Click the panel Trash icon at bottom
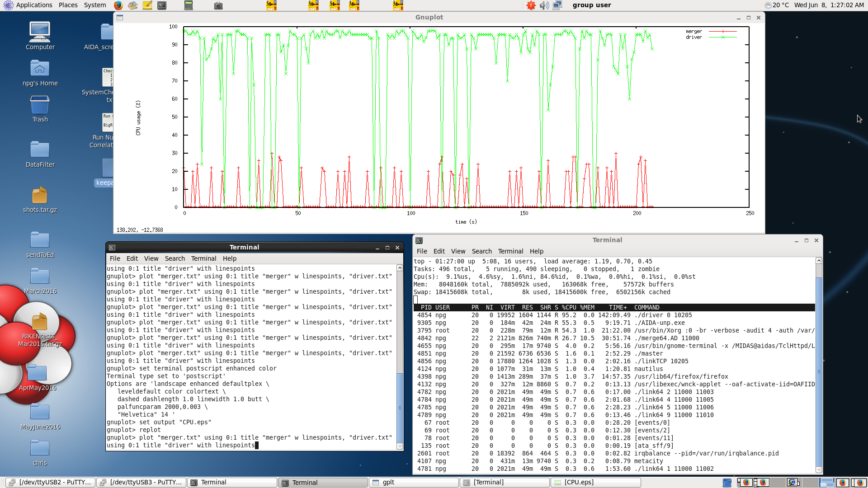The width and height of the screenshot is (868, 488). pos(727,483)
